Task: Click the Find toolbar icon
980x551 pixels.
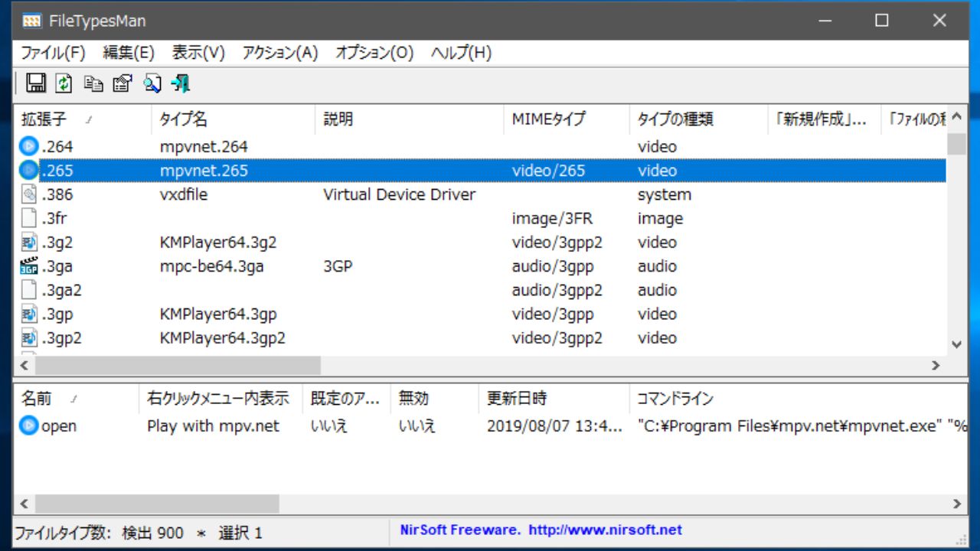Action: pos(152,83)
